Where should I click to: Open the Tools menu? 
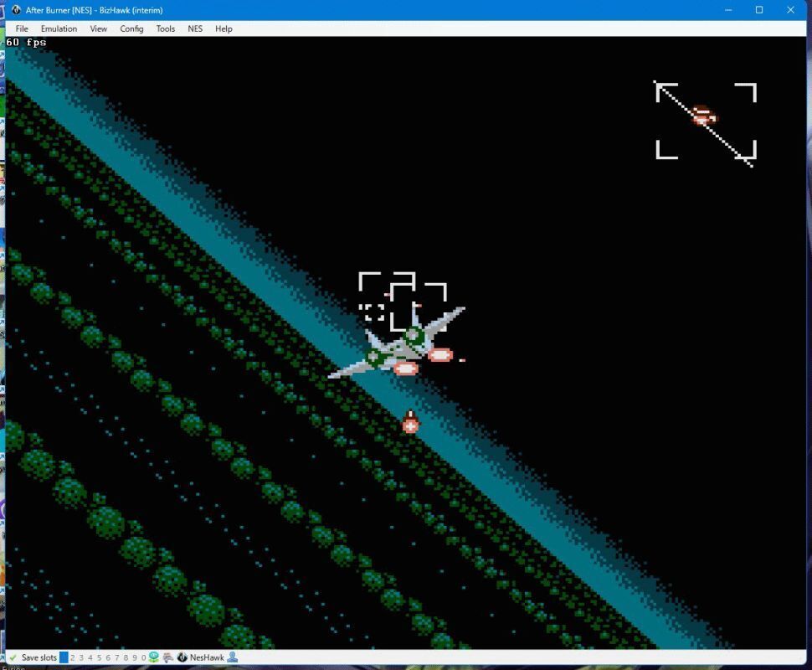[x=166, y=29]
